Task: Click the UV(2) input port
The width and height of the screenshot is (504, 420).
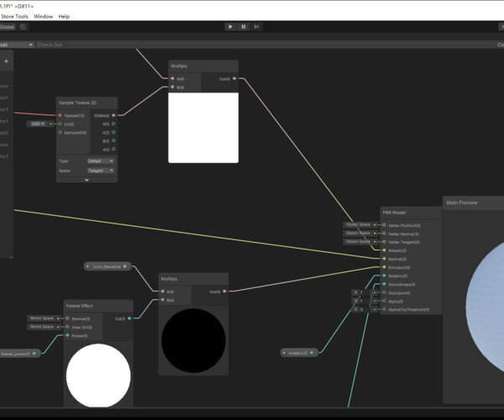Action: point(60,123)
